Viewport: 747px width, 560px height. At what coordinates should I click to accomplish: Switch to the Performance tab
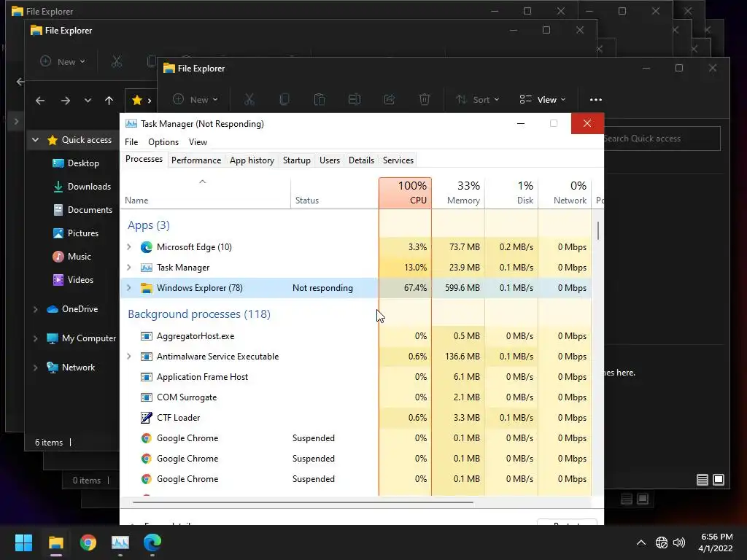click(x=196, y=160)
